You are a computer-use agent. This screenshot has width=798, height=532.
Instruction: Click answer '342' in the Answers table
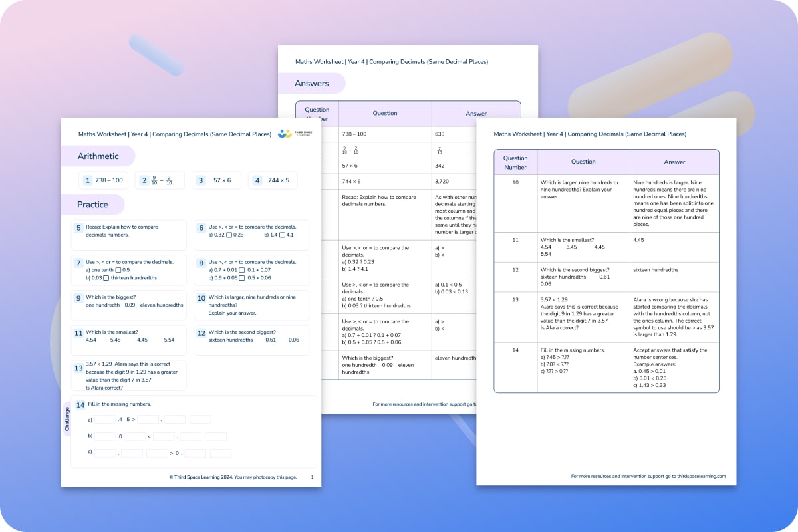(440, 166)
